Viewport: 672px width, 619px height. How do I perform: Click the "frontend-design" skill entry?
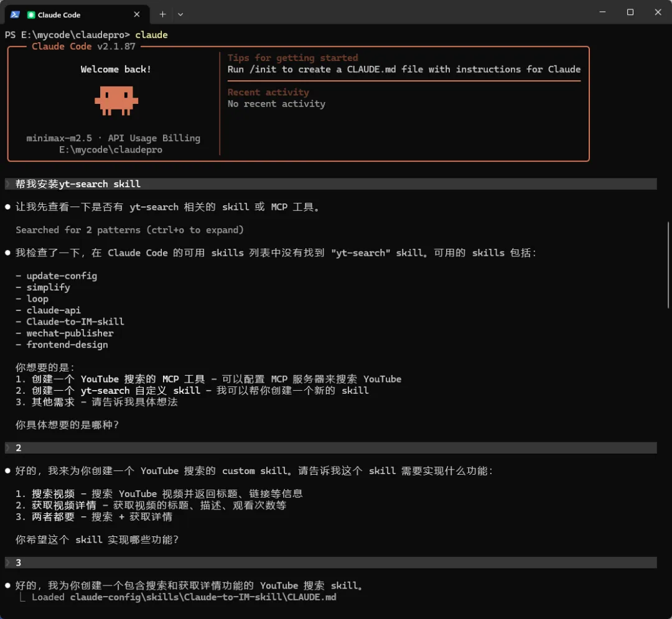[x=67, y=345]
